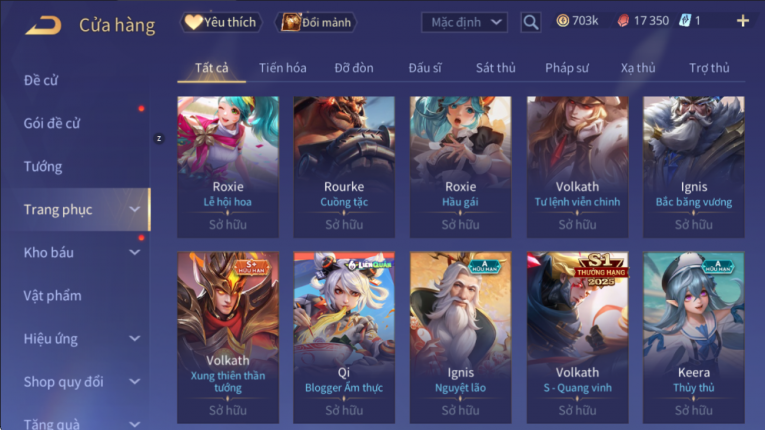The height and width of the screenshot is (430, 765).
Task: Open the Tướng sidebar item
Action: tap(43, 166)
